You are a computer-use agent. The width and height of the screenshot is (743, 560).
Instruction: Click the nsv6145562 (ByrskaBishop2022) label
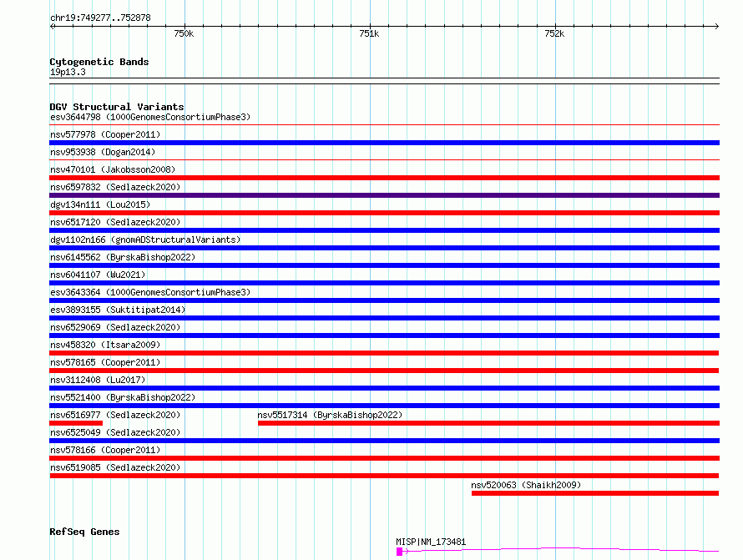[x=123, y=257]
